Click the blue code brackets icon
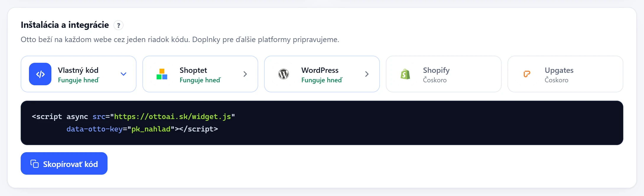Screen dimensions: 644x196 pos(40,74)
